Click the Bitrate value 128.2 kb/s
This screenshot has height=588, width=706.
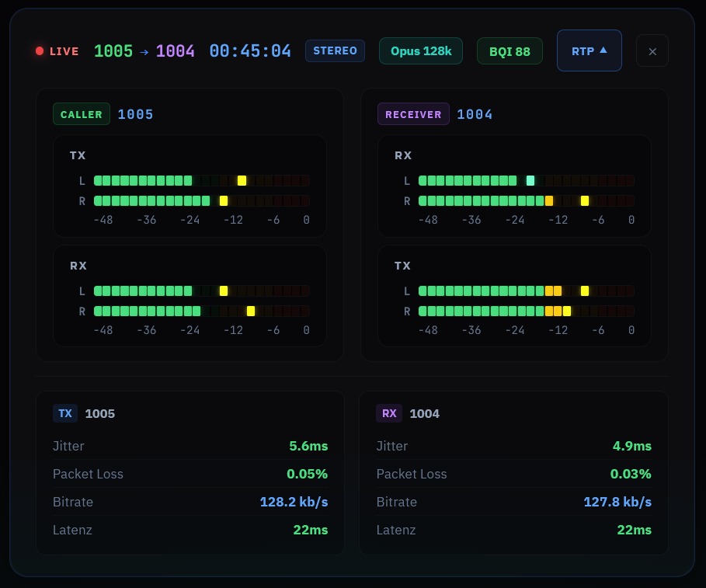point(294,502)
